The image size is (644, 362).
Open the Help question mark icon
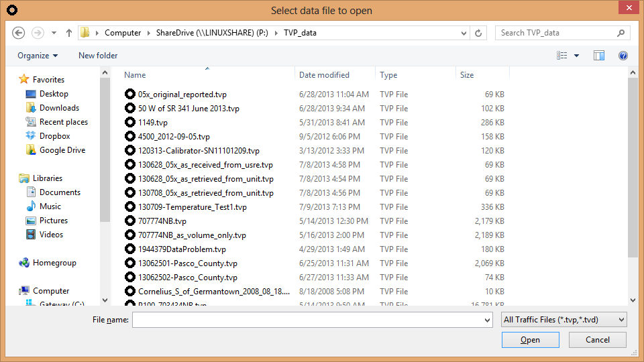[623, 56]
